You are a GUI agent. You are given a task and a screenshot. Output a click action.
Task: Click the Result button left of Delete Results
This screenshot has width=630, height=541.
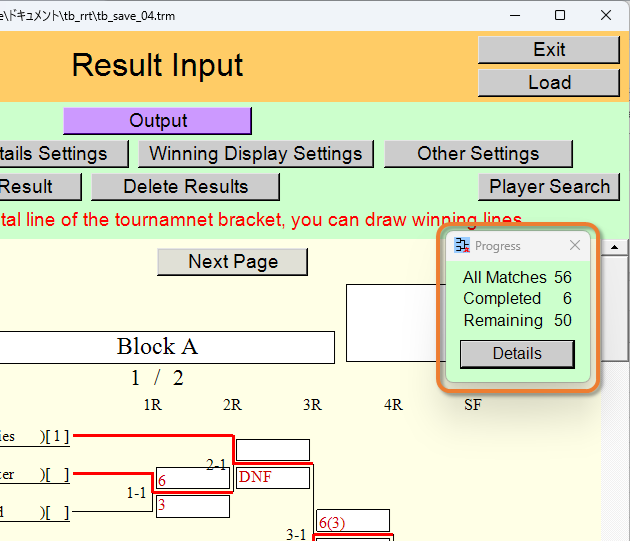41,187
